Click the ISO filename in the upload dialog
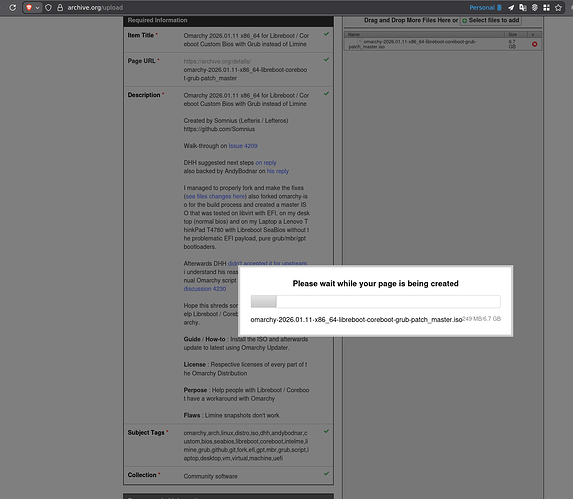573x499 pixels. click(x=356, y=320)
